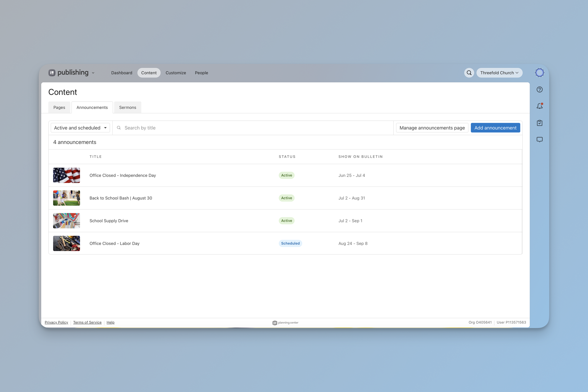This screenshot has width=588, height=392.
Task: Open the People nav item
Action: [x=201, y=73]
